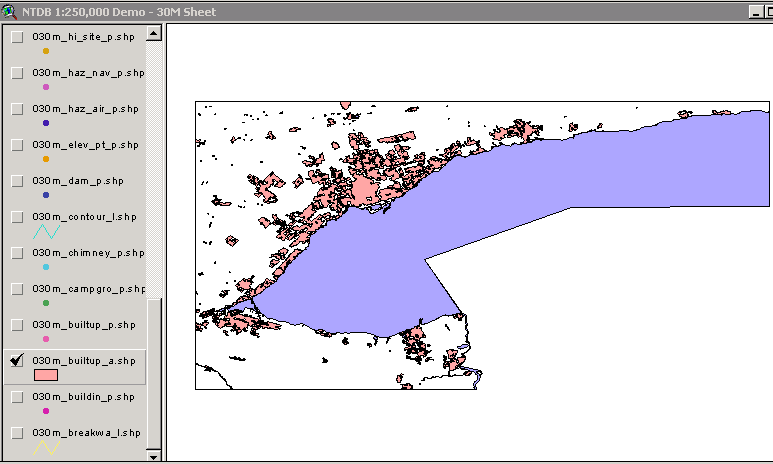Select the 030m_builtup_p.shp layer name

click(84, 325)
